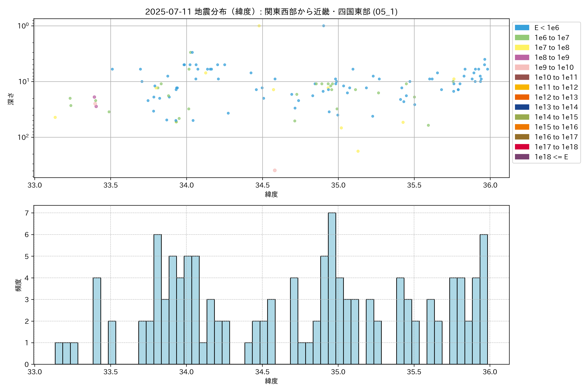
Task: Click the 34.5 tick label on scatter axis
Action: point(262,185)
